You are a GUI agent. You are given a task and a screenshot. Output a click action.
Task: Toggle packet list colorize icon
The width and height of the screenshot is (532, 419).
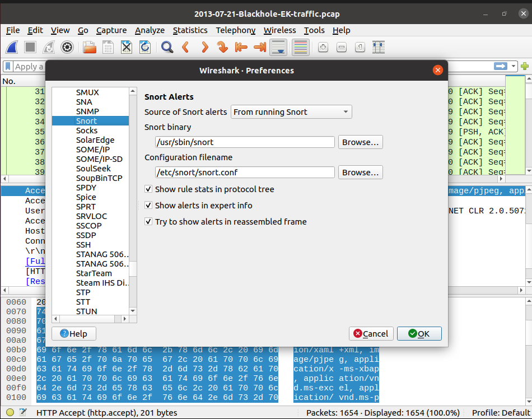301,47
